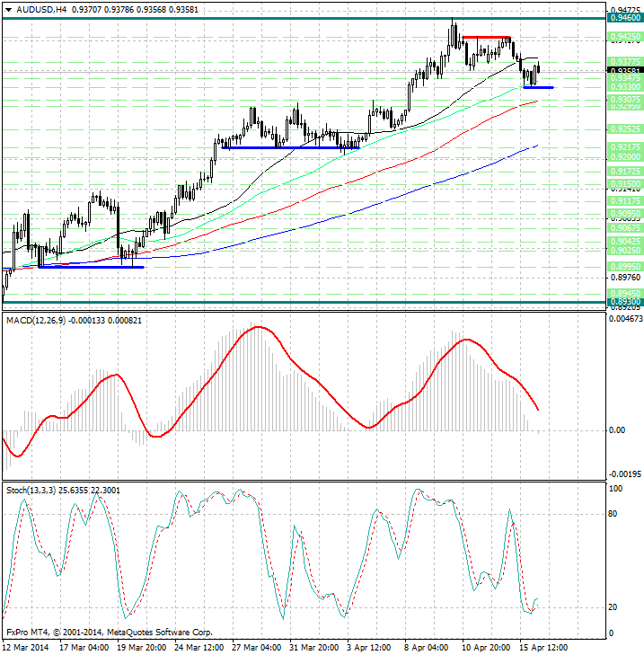Image resolution: width=644 pixels, height=655 pixels.
Task: Select the teal horizontal line at 0.89300
Action: (x=304, y=303)
